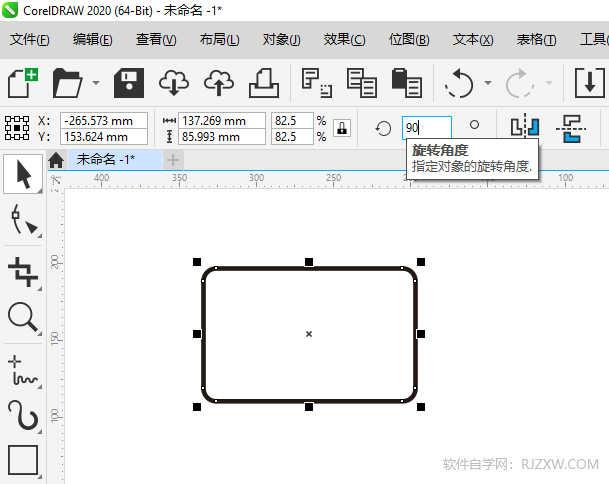
Task: Click the rotation angle circular arrow icon
Action: point(383,128)
